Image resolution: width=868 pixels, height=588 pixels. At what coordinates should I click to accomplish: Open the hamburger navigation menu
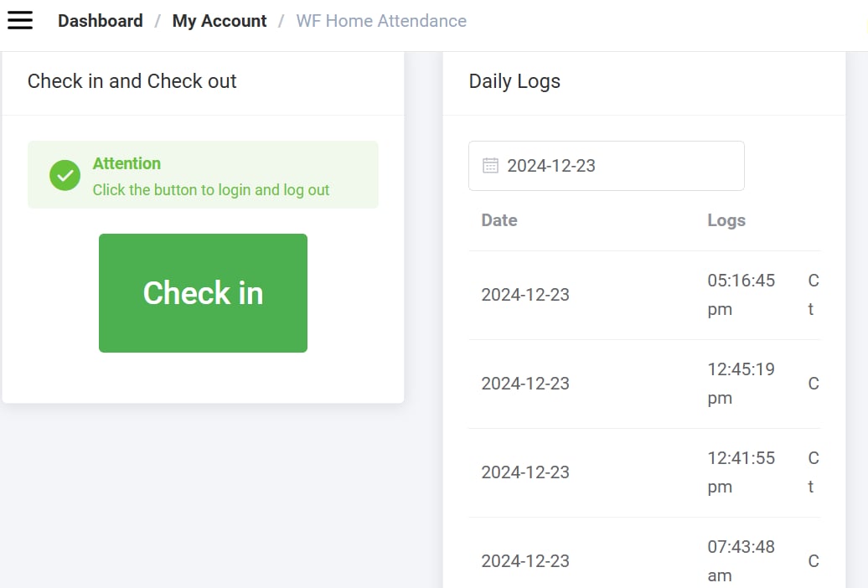20,21
